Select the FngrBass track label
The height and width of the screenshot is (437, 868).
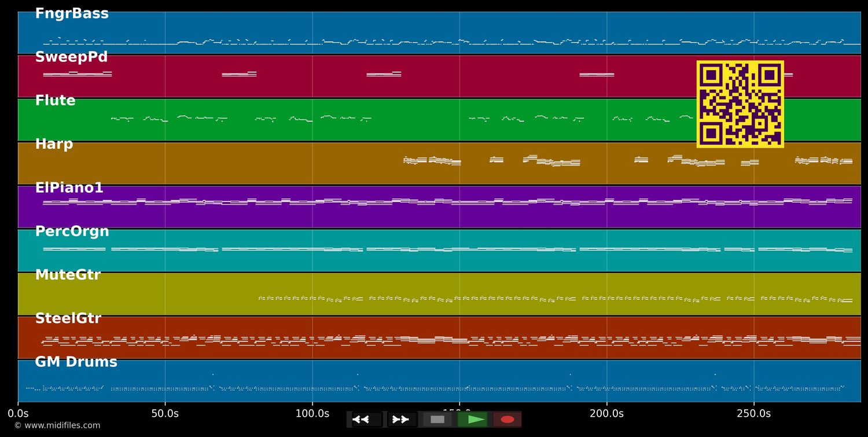72,14
